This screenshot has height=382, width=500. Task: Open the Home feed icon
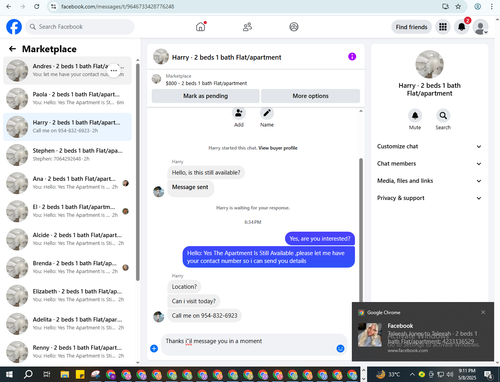point(201,27)
